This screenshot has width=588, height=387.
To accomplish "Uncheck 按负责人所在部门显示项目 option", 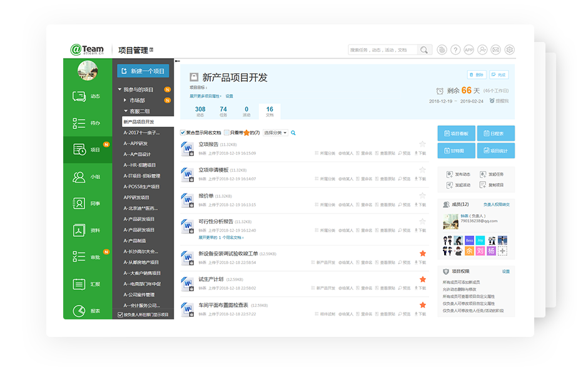I will 120,314.
